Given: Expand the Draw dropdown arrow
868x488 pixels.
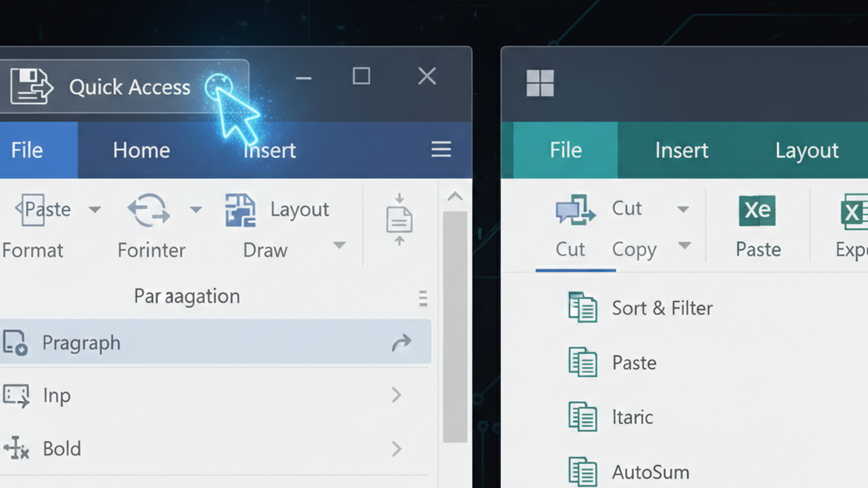Looking at the screenshot, I should [x=339, y=246].
